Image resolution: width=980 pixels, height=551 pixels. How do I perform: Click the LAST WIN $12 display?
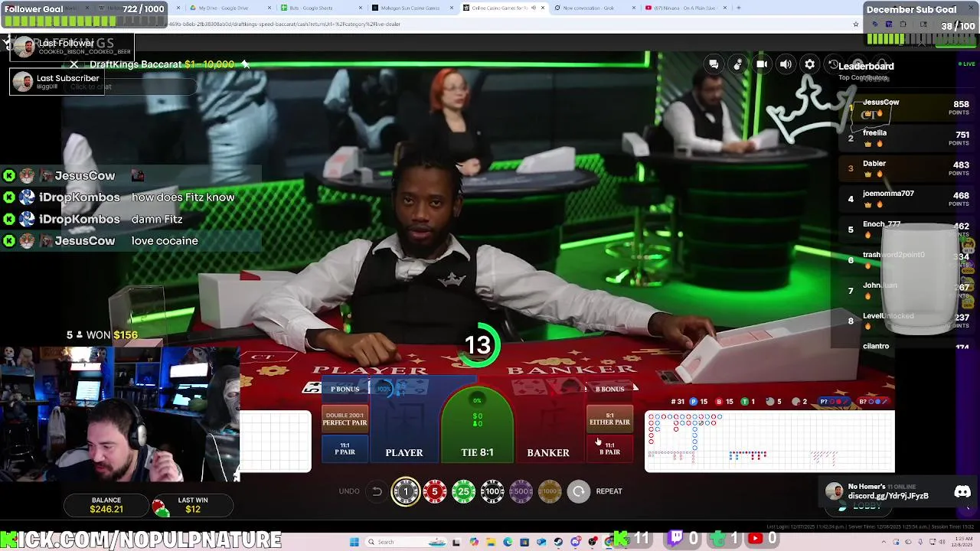point(193,505)
